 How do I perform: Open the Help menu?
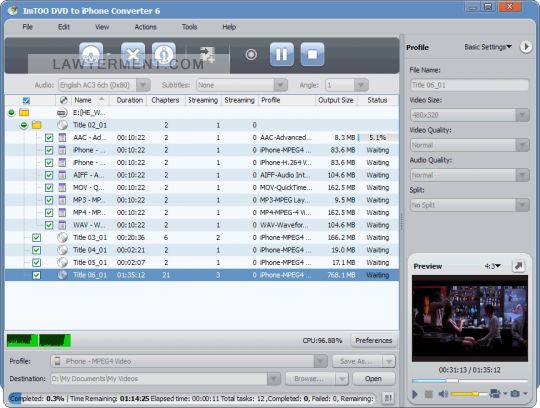click(x=229, y=27)
